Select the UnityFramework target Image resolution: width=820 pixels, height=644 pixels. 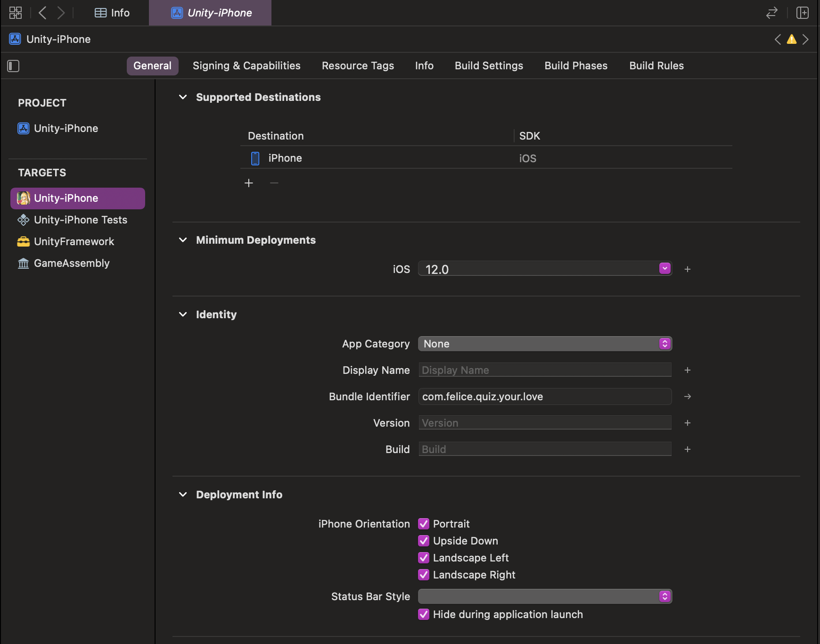[74, 241]
